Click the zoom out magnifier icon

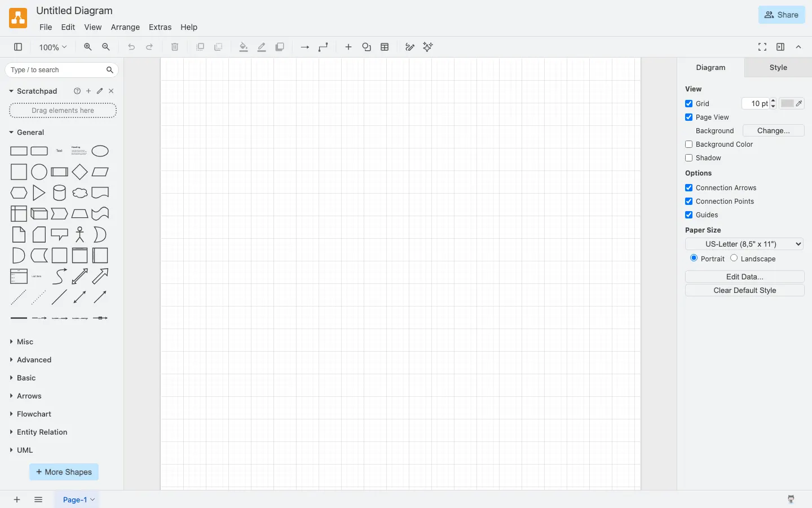pos(106,47)
